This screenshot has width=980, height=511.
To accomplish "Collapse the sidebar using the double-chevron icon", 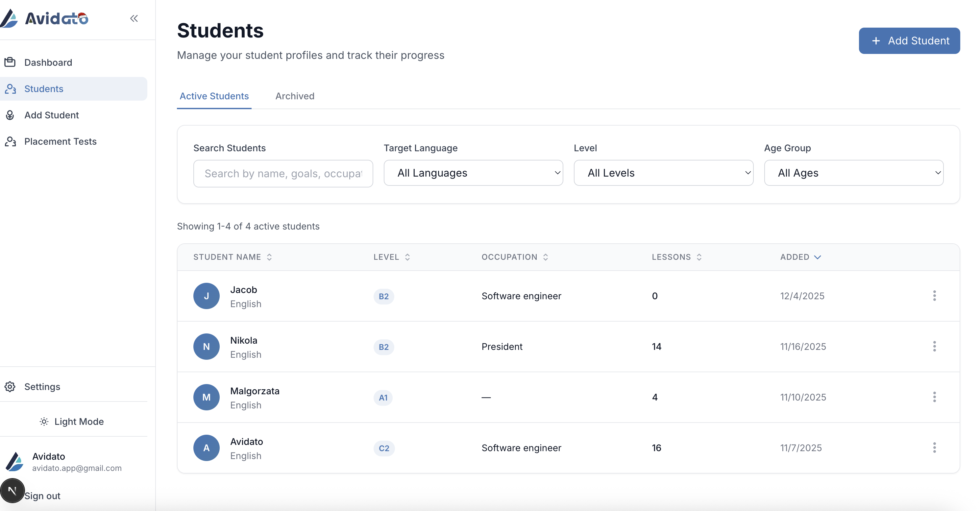I will click(x=134, y=18).
